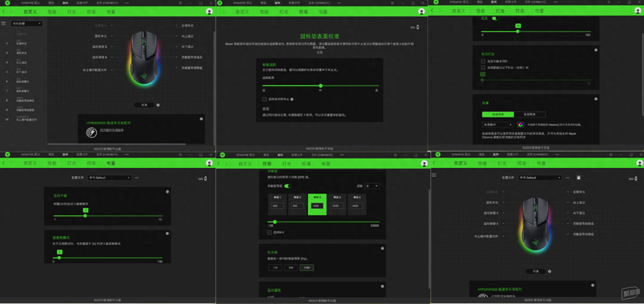This screenshot has height=304, width=644.
Task: Open the settings gear in the Performance window
Action: pos(395,155)
